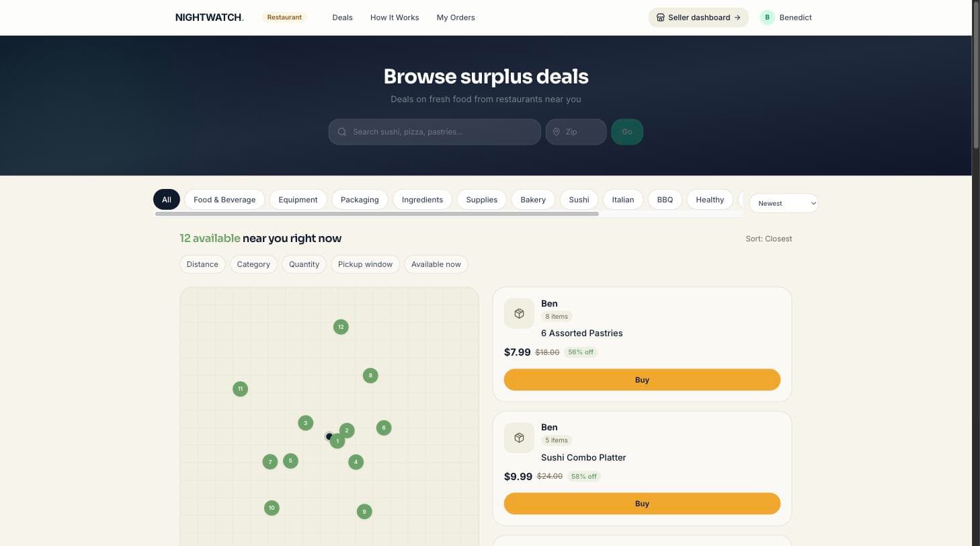Open the Benedict profile menu
980x546 pixels.
(786, 17)
